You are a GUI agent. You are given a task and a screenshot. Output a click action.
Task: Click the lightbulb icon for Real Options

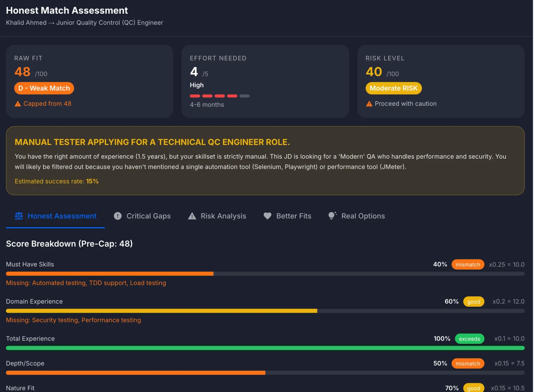[332, 215]
